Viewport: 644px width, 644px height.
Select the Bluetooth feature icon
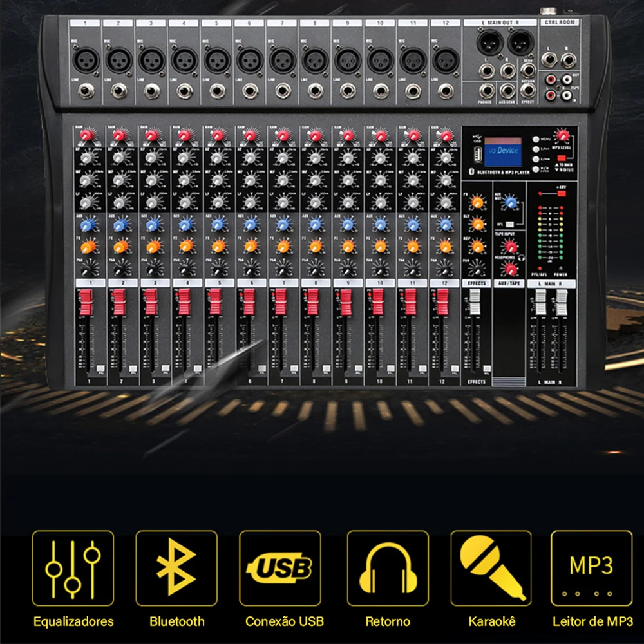point(176,568)
